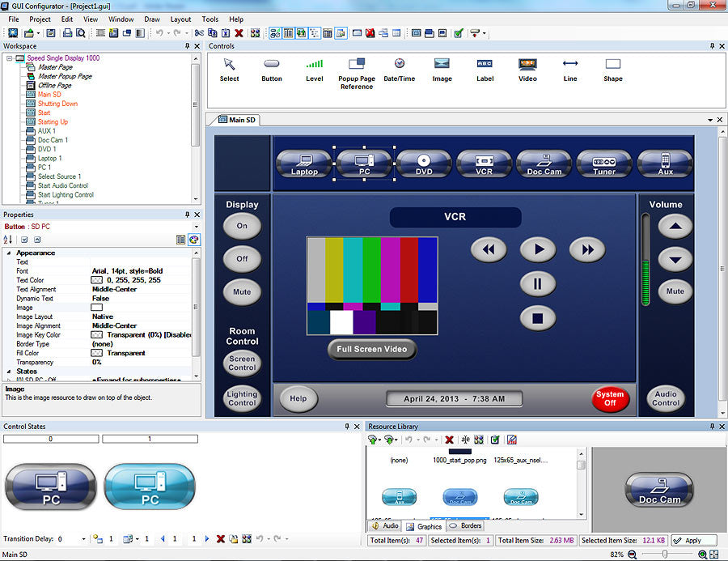The height and width of the screenshot is (561, 728).
Task: Open the undo history dropdown in main toolbar
Action: (x=168, y=33)
